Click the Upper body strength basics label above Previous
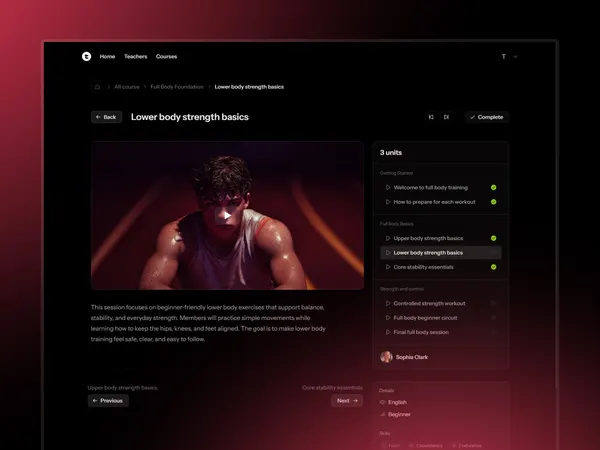 click(x=122, y=388)
